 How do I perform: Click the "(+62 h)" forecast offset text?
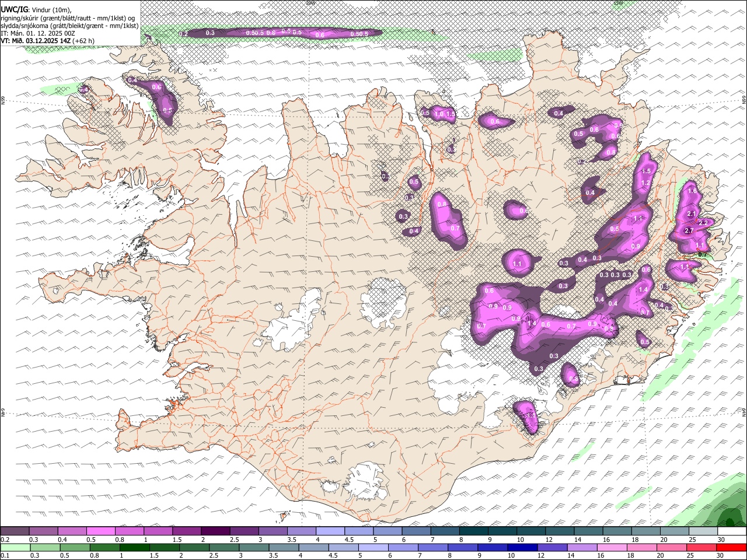click(83, 41)
